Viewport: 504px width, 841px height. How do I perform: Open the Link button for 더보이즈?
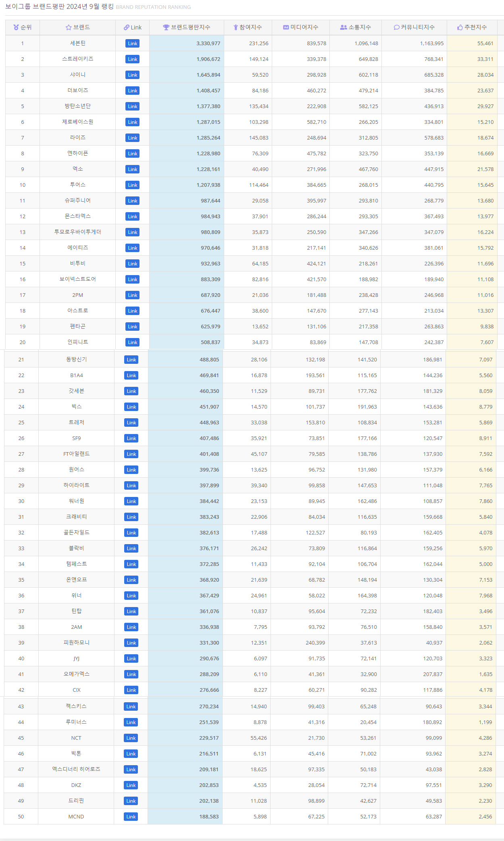pos(133,91)
